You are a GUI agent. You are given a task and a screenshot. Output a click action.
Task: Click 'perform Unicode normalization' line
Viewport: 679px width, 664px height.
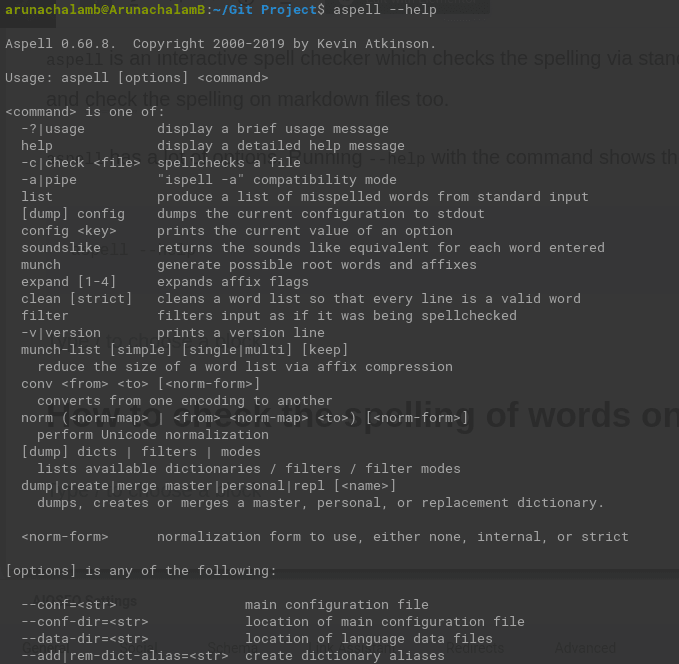coord(153,435)
